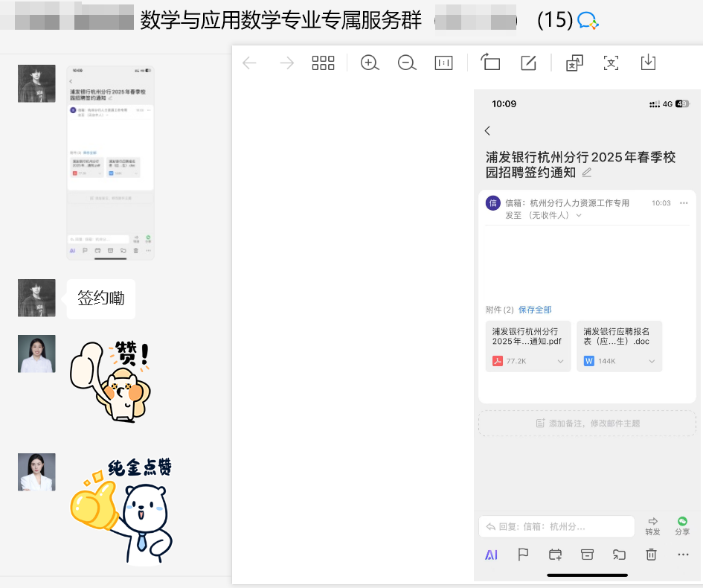Screen dimensions: 703x588
Task: Click the zoom in magnifier icon
Action: pyautogui.click(x=370, y=63)
